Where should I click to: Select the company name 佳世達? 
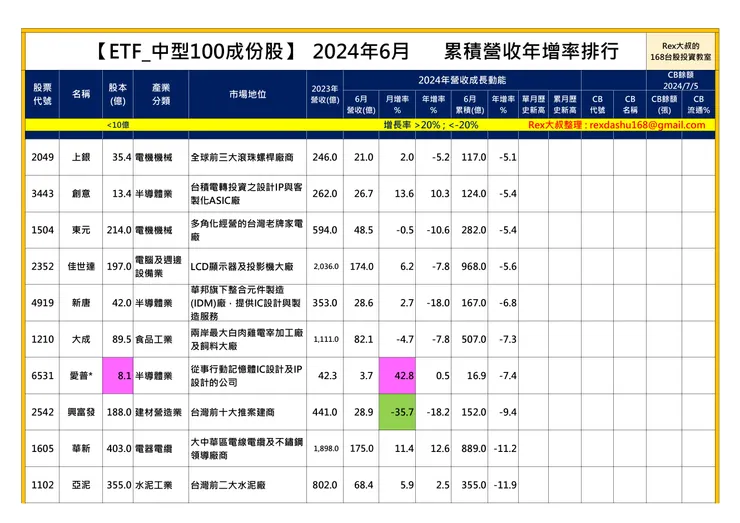click(x=81, y=266)
